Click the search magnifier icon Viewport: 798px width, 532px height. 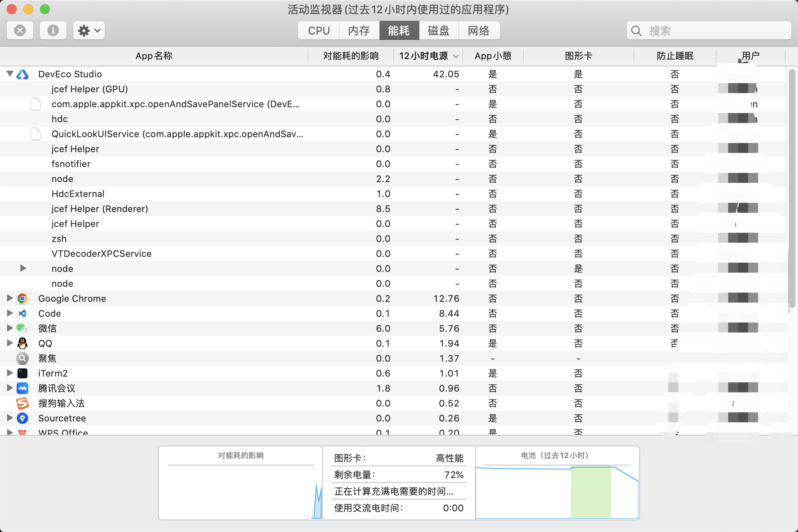tap(636, 31)
